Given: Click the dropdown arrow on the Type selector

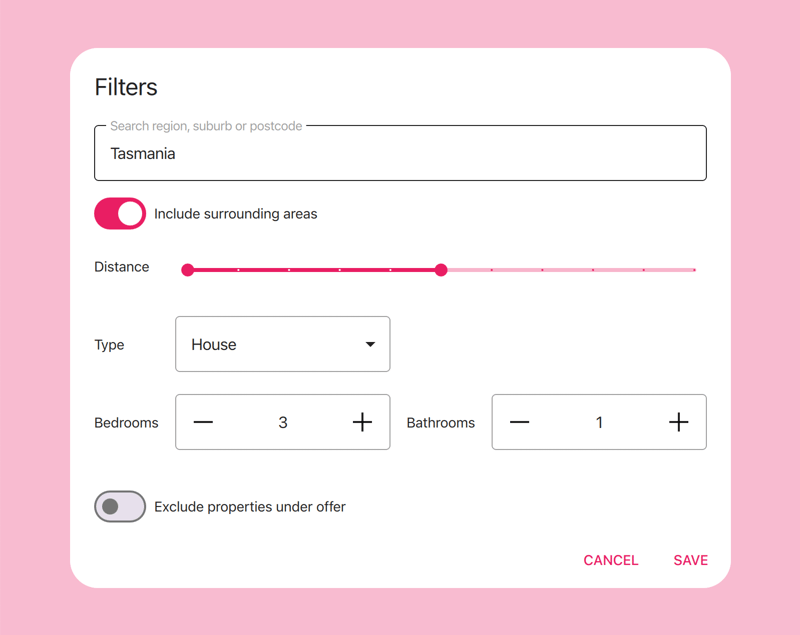Looking at the screenshot, I should [x=368, y=344].
